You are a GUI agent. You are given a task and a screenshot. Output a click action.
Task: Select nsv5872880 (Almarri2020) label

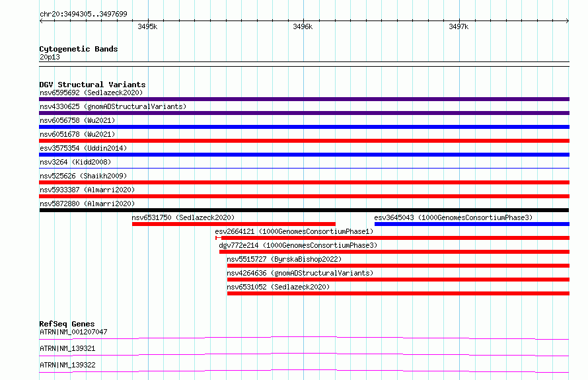[x=87, y=204]
